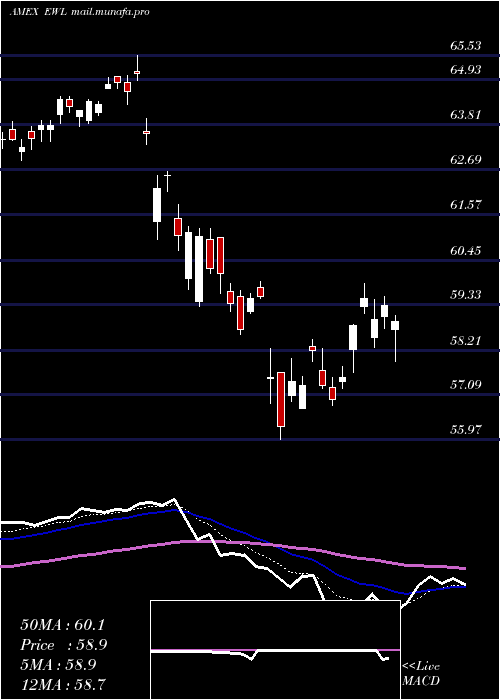500x700 pixels.
Task: Click inside the MACD inset chart
Action: click(x=275, y=650)
